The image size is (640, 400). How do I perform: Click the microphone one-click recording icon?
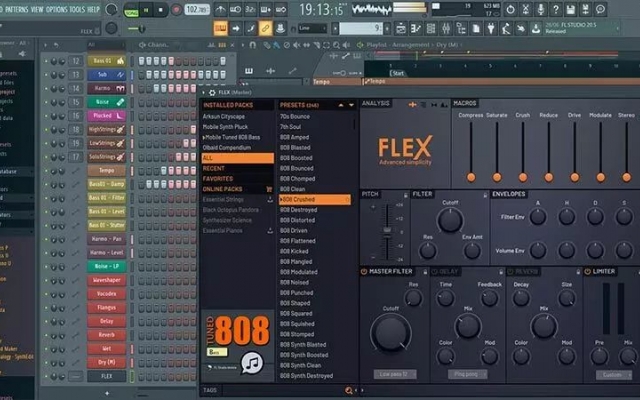540,9
